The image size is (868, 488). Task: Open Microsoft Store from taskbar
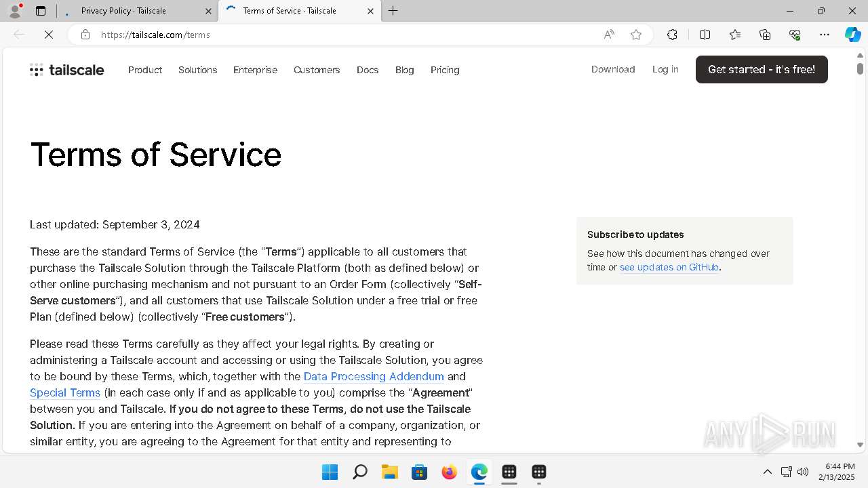420,472
